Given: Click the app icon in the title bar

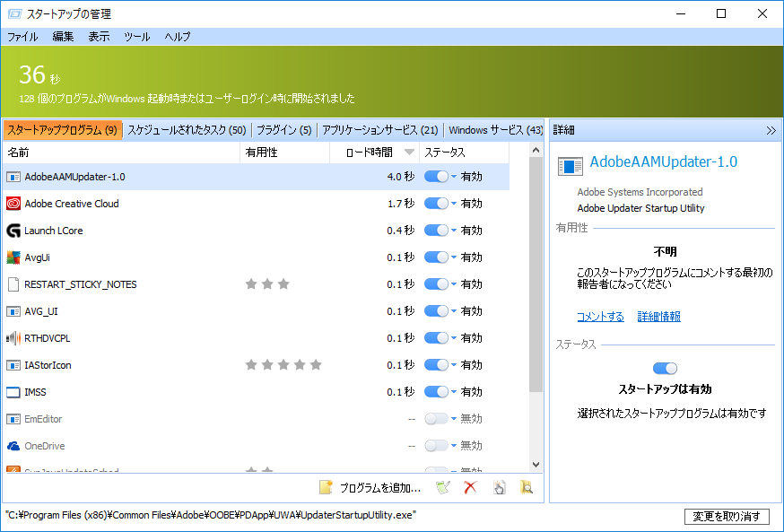Looking at the screenshot, I should (14, 14).
